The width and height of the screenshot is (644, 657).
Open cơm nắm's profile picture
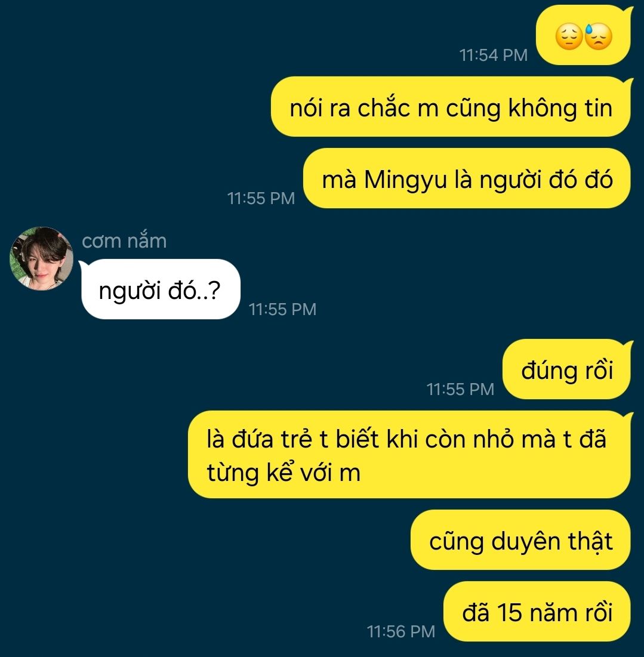tap(41, 258)
